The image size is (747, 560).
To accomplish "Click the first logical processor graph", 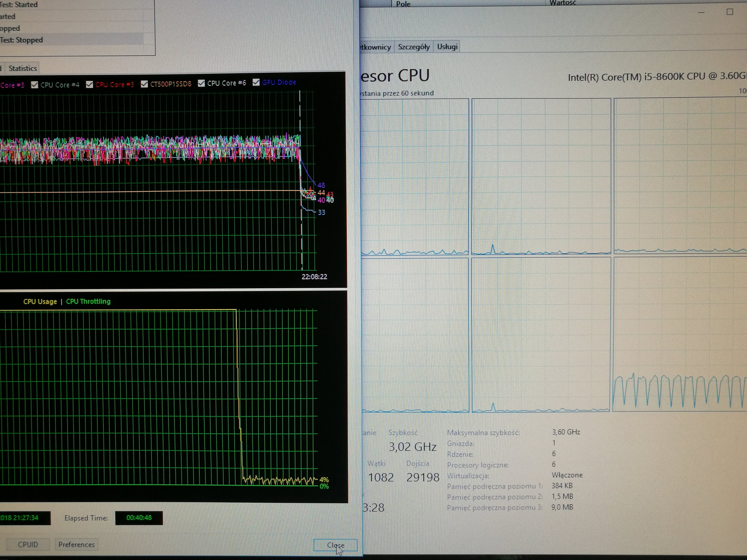I will pos(415,177).
